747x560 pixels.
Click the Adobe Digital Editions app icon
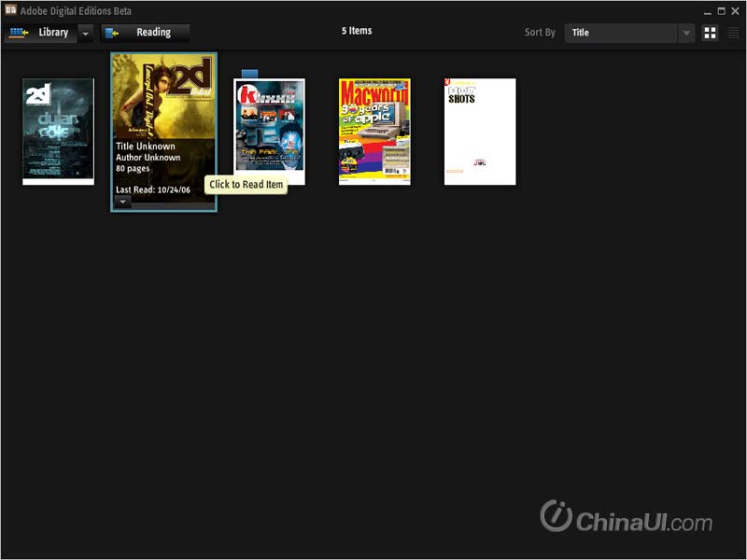coord(10,10)
